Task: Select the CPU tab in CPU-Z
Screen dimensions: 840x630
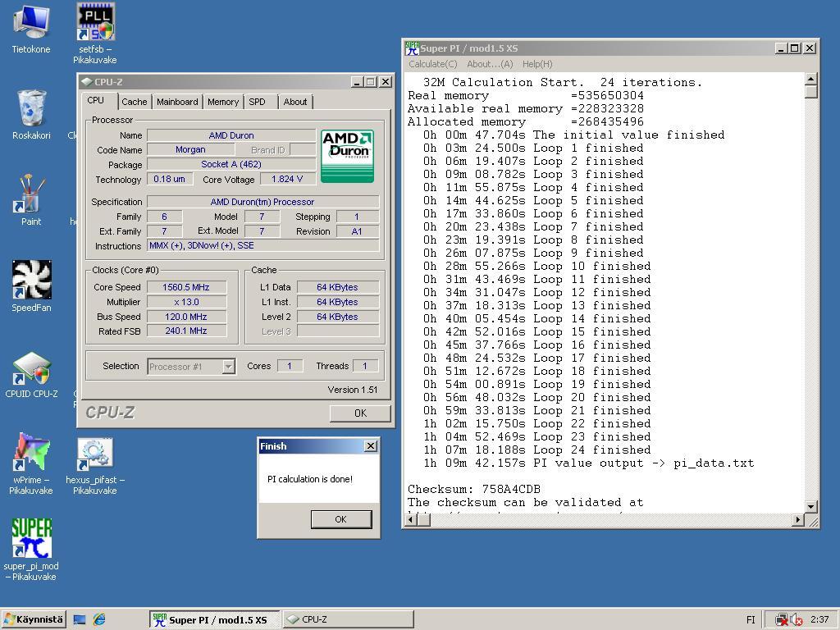Action: (95, 100)
